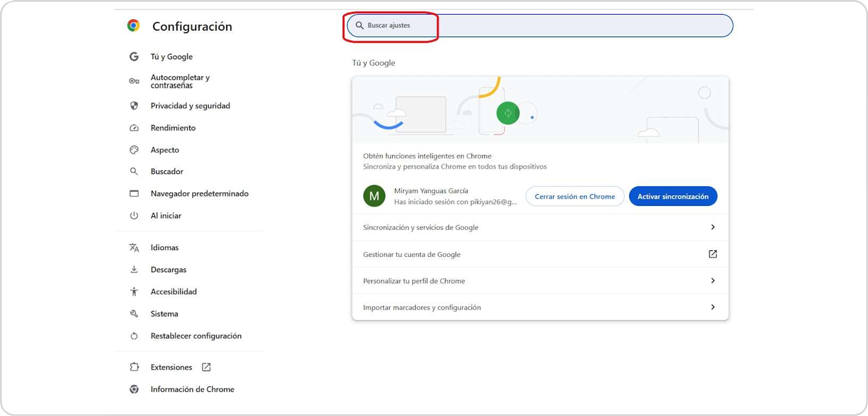Click the reset icon for Restablecer configuración
This screenshot has height=416, width=868.
(134, 336)
